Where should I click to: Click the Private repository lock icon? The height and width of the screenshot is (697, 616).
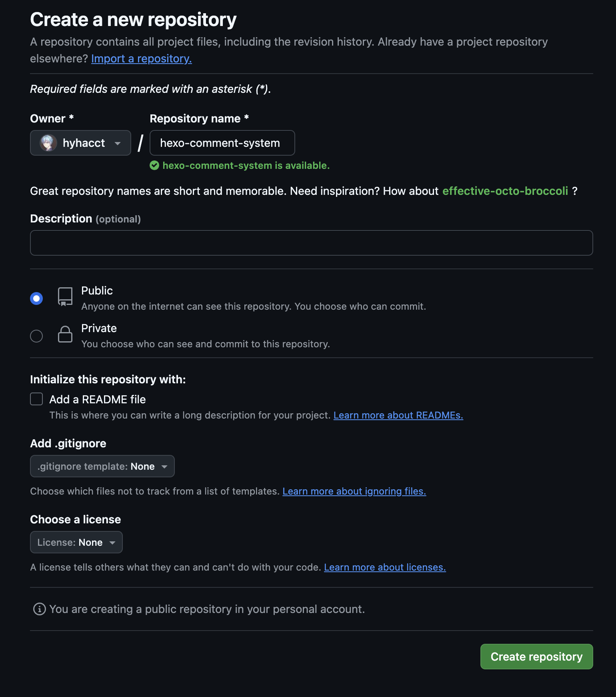coord(65,334)
